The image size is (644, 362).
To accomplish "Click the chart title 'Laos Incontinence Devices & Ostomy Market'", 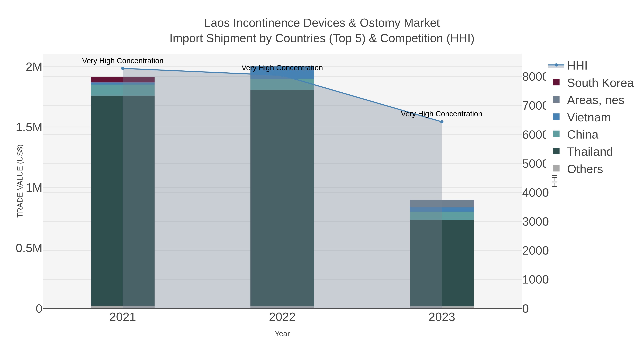I will pyautogui.click(x=322, y=23).
